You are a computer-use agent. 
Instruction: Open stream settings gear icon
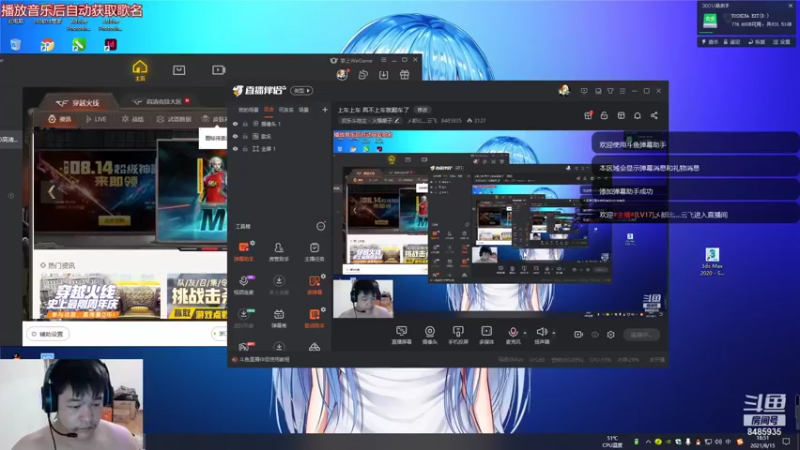point(611,335)
